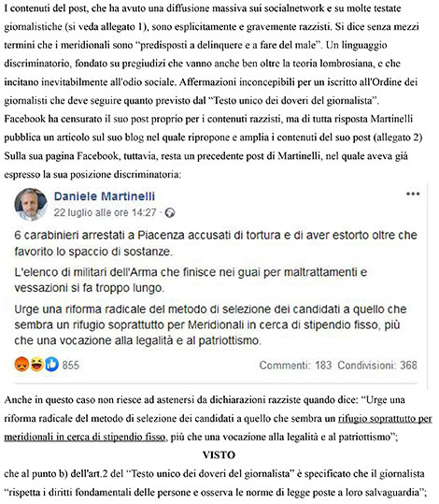439x504 pixels.
Task: Click the blue thumbs-up like icon
Action: click(51, 365)
